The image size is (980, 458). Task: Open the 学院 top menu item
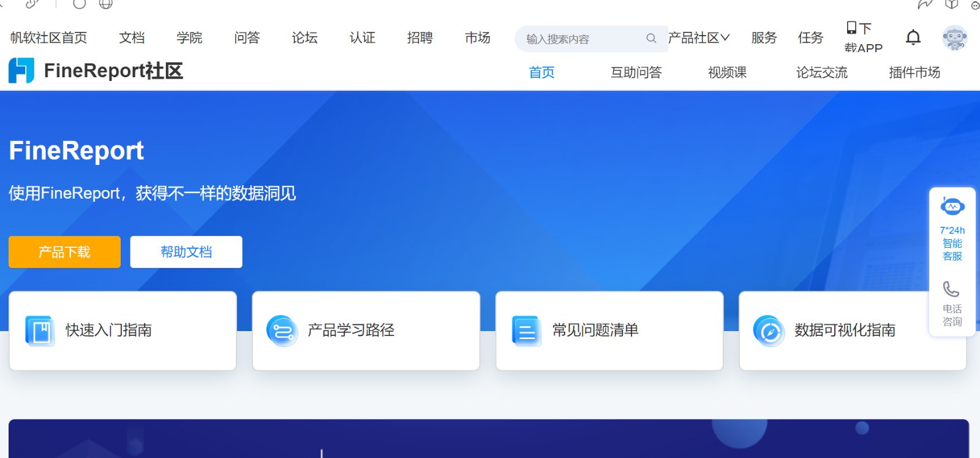tap(189, 38)
